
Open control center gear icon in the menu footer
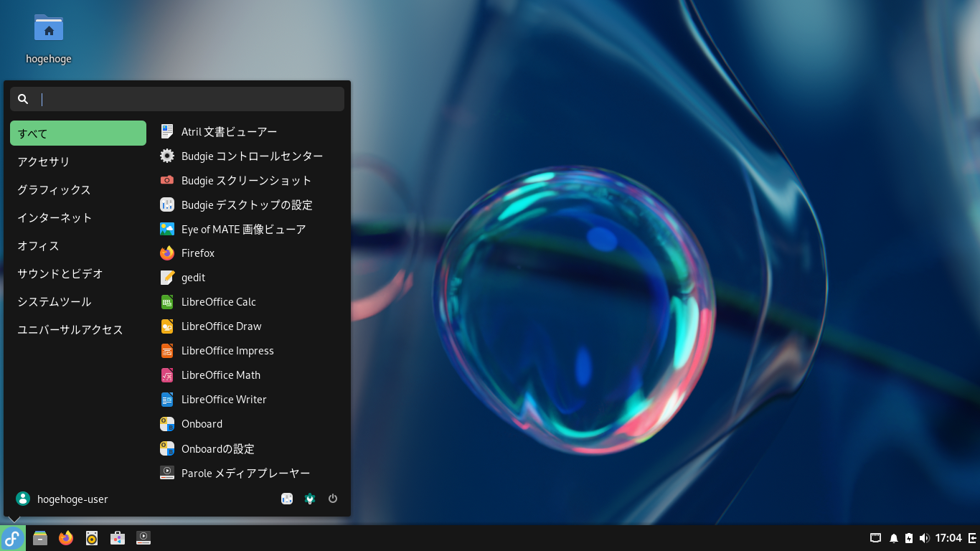310,499
